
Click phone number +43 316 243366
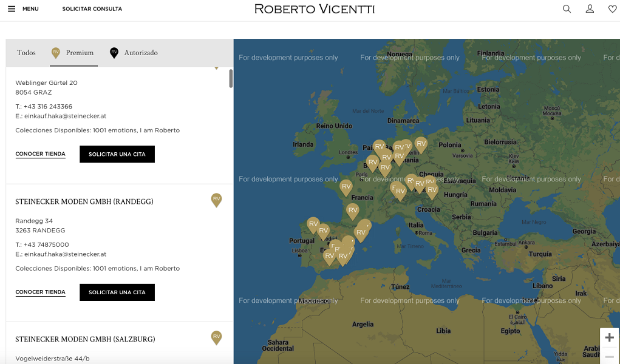pyautogui.click(x=48, y=106)
